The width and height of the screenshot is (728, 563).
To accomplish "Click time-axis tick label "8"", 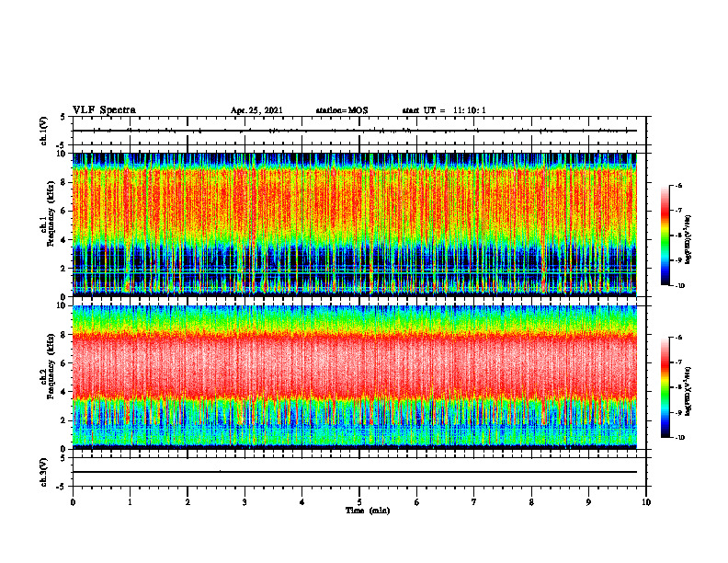I will (531, 502).
